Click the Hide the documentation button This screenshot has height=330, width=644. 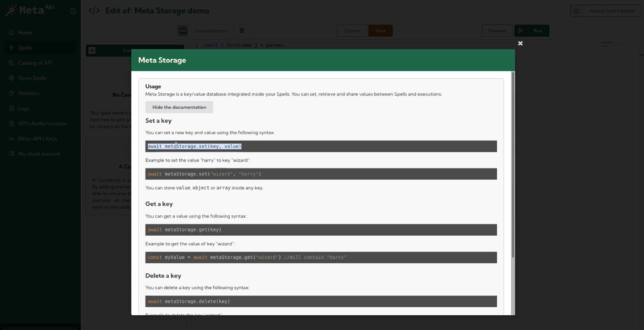pyautogui.click(x=179, y=108)
